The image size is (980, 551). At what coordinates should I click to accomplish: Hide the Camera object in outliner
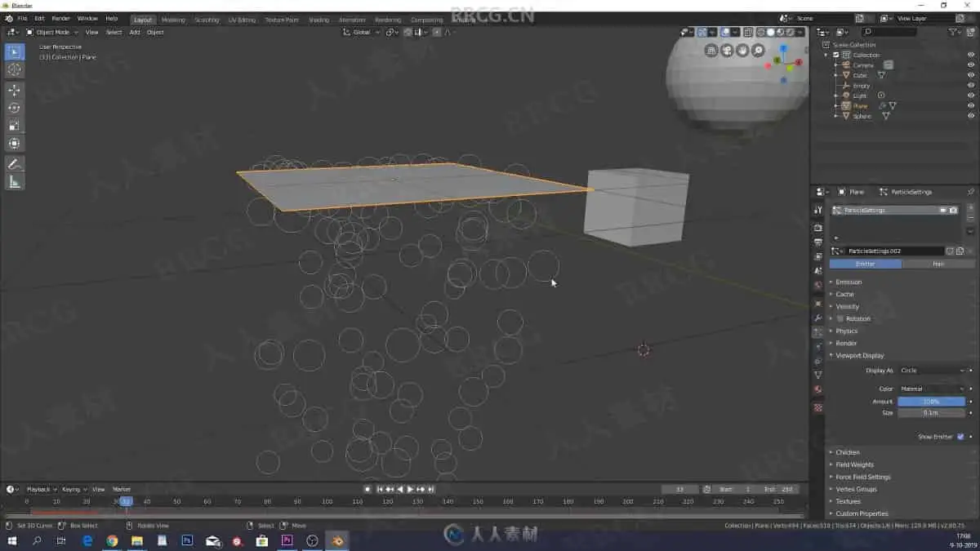point(971,65)
